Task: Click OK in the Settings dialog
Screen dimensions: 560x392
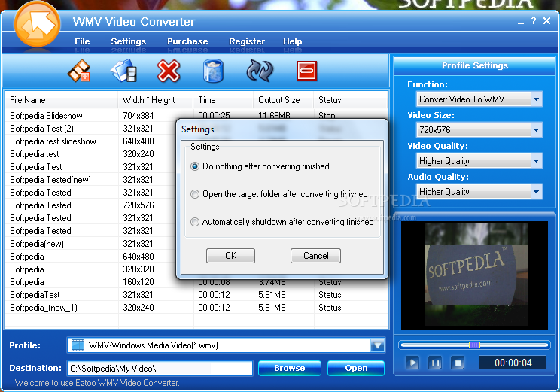Action: (x=231, y=256)
